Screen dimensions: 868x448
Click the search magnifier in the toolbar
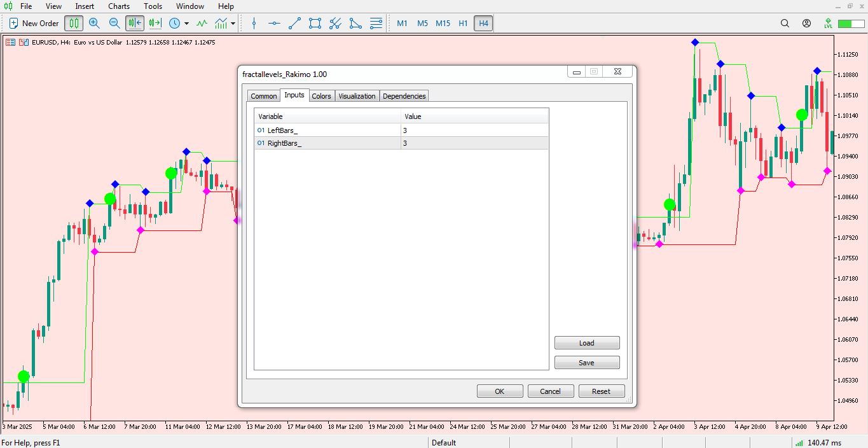pos(784,23)
